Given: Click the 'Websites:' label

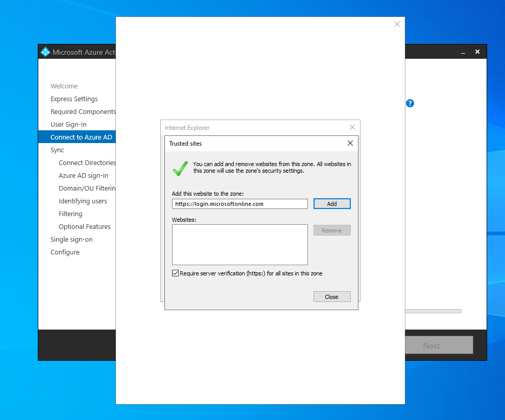Looking at the screenshot, I should tap(184, 220).
